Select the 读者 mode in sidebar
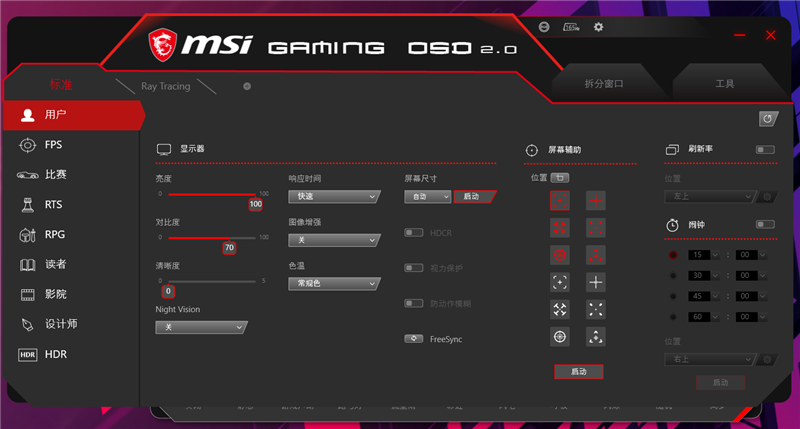 coord(71,264)
